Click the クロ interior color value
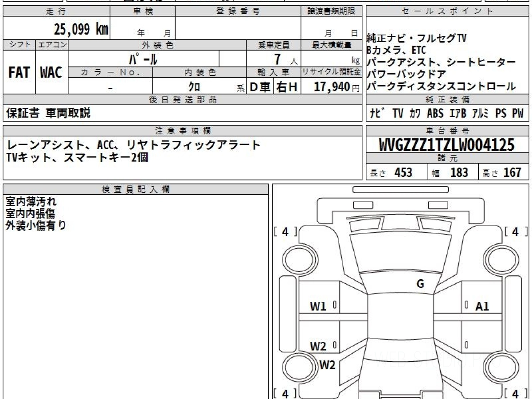 pos(194,87)
